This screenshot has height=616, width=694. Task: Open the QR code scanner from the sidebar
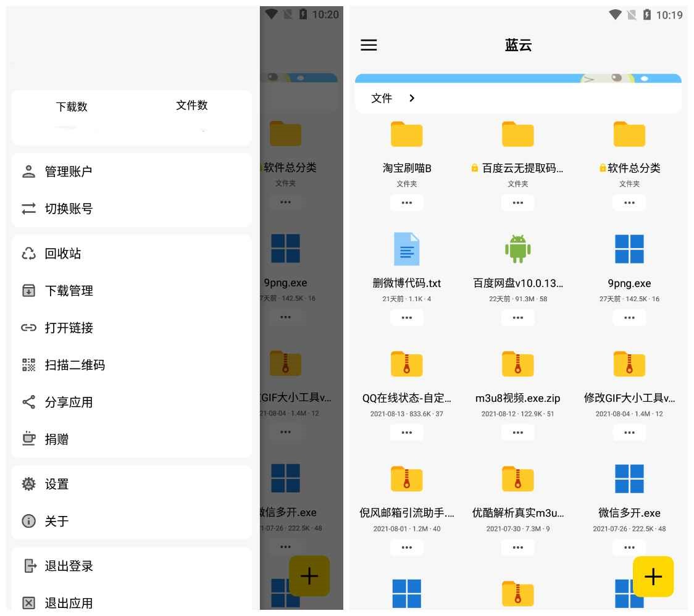(74, 365)
